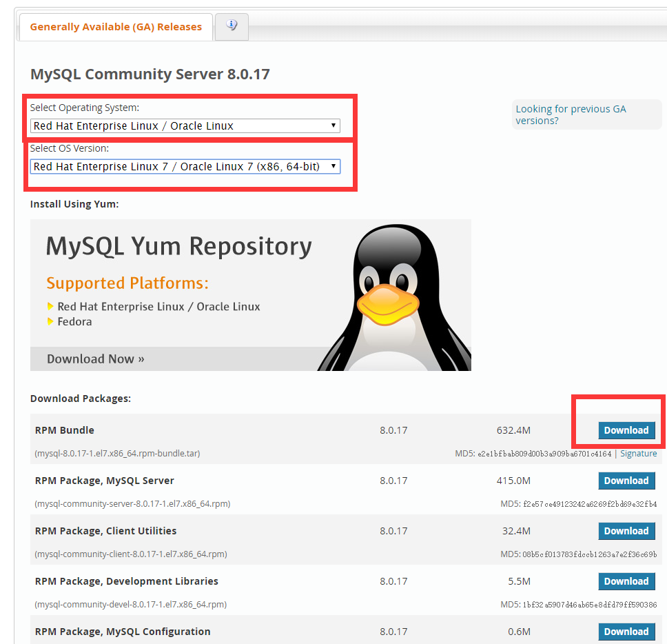Click the RPM Bundle size 632.4M
The height and width of the screenshot is (644, 667).
pos(513,430)
